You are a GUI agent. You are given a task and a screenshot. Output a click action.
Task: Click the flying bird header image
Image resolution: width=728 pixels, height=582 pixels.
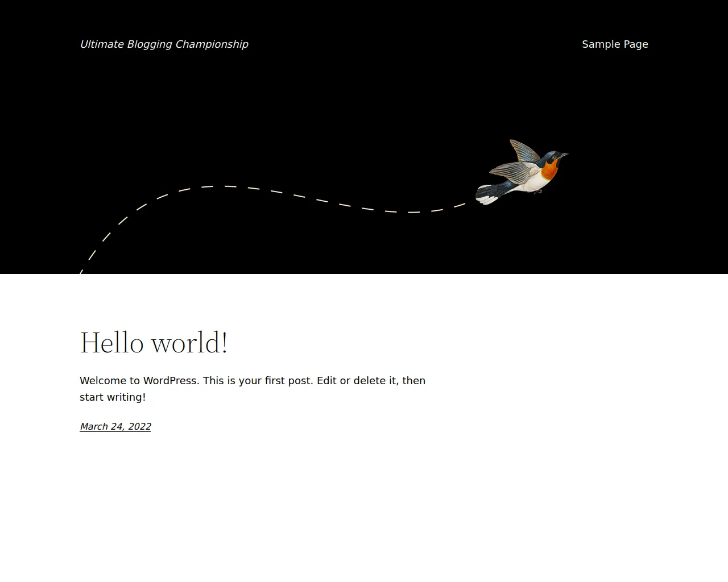(522, 172)
